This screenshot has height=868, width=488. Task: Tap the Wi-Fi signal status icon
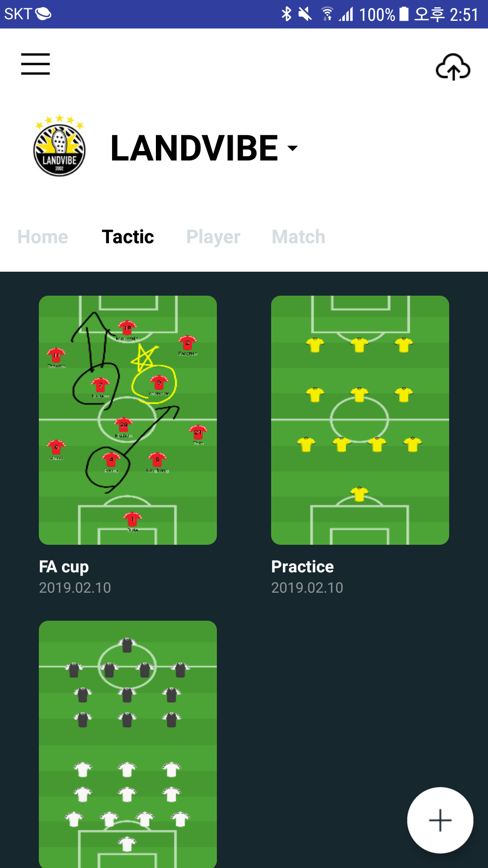point(327,14)
